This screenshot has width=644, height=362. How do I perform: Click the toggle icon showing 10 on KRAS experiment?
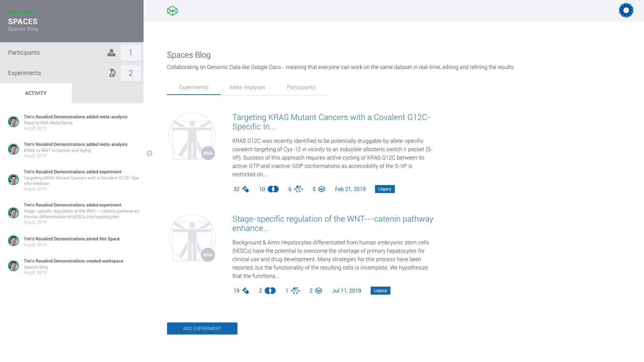pos(273,189)
